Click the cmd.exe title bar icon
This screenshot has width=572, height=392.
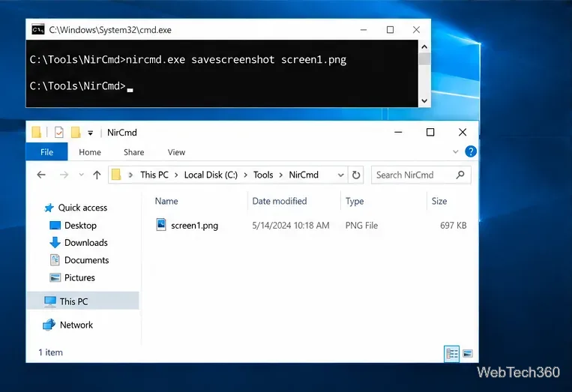38,29
